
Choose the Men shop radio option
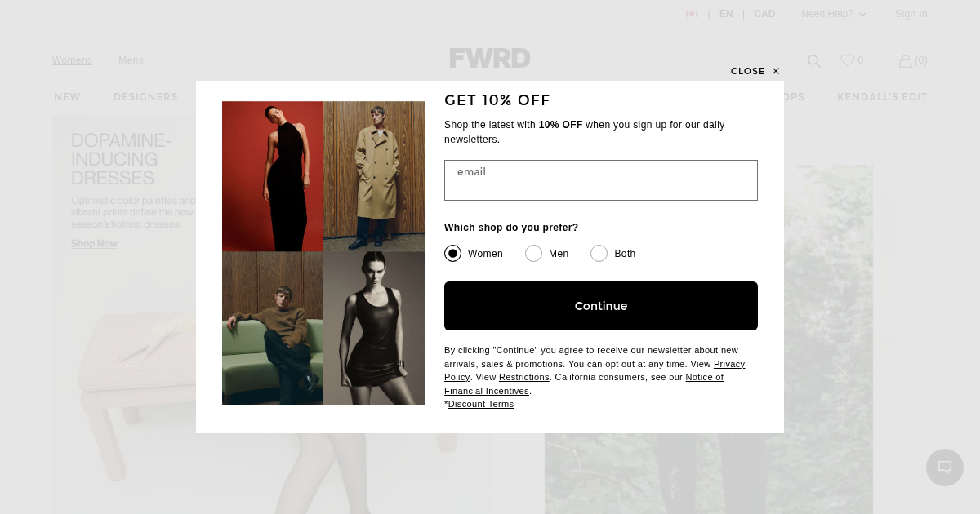tap(533, 254)
